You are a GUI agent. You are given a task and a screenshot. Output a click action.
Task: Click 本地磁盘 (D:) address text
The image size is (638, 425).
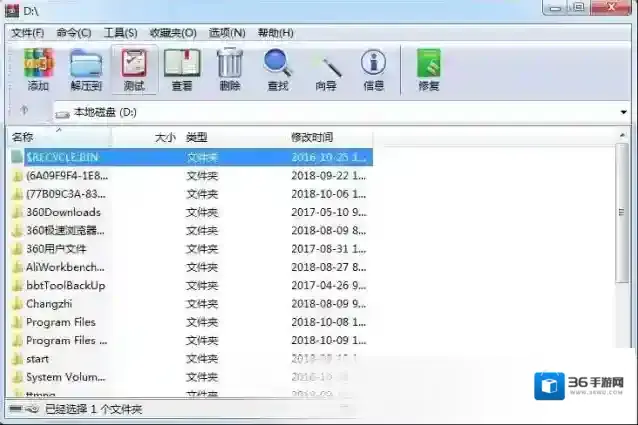click(105, 112)
